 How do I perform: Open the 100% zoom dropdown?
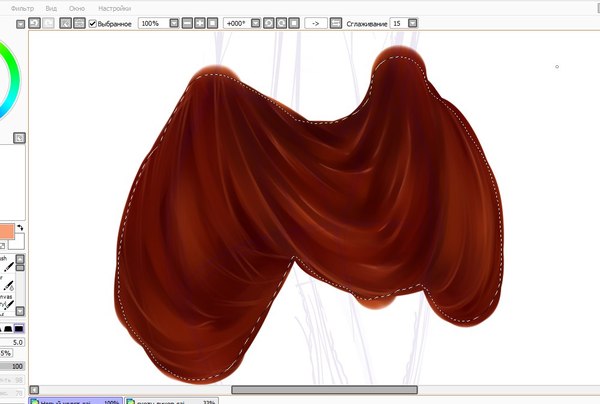[x=174, y=22]
